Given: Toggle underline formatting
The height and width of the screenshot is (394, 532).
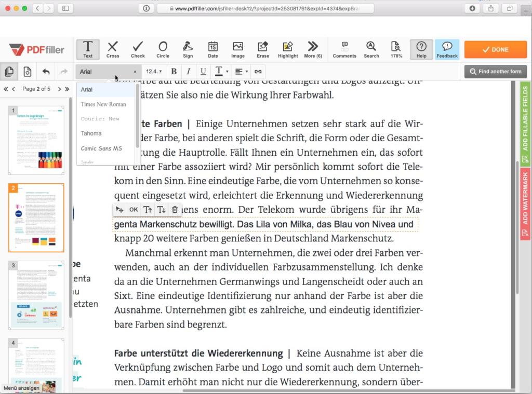Looking at the screenshot, I should (x=203, y=72).
